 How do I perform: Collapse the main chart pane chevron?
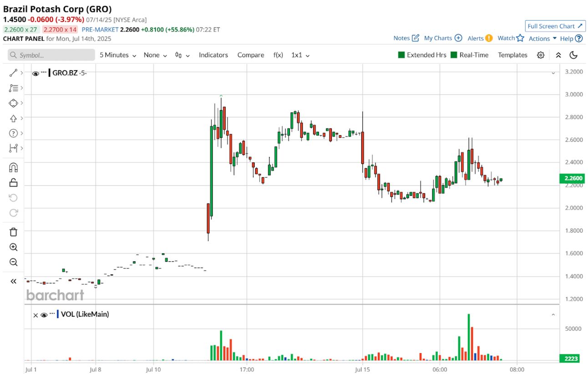pyautogui.click(x=553, y=73)
